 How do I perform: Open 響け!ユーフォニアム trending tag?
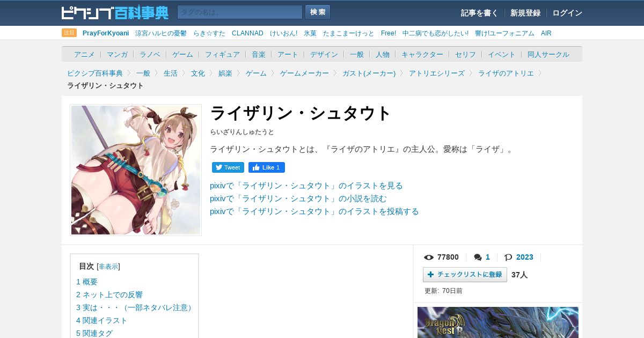pyautogui.click(x=504, y=33)
